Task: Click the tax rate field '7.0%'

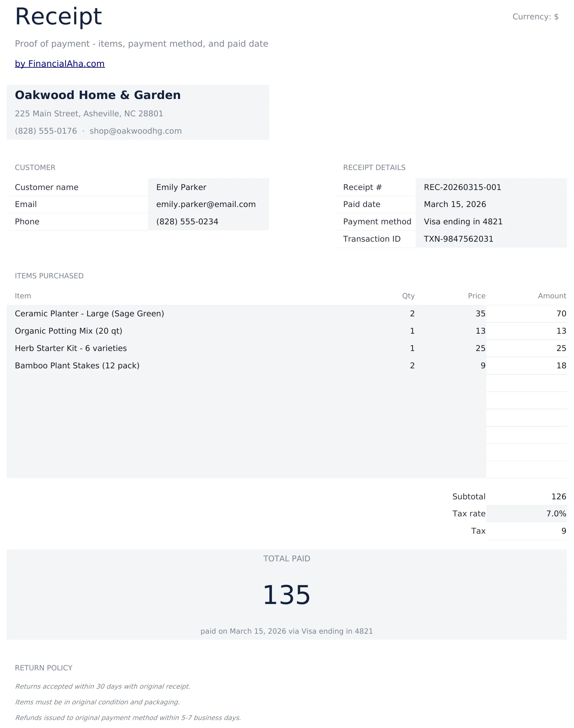Action: coord(526,514)
